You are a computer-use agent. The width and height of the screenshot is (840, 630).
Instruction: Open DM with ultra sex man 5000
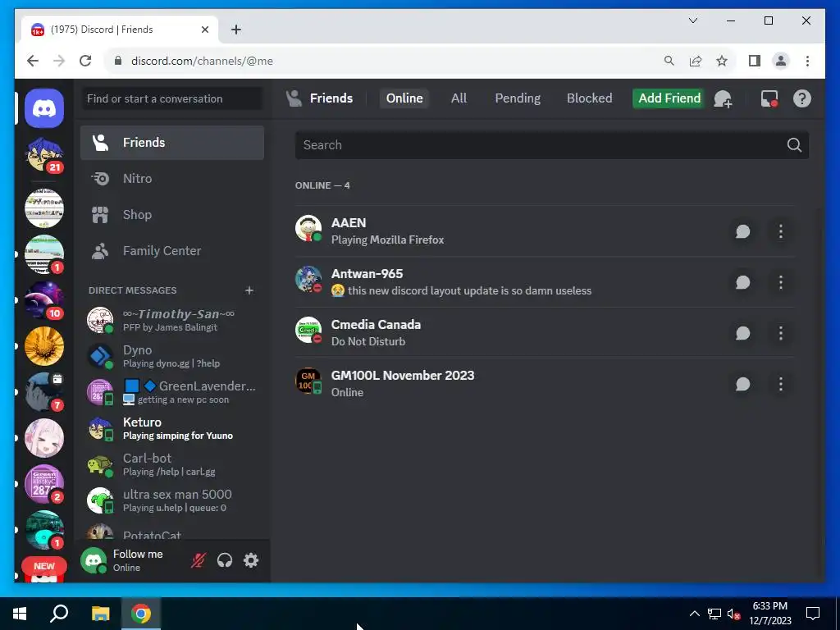click(x=172, y=500)
